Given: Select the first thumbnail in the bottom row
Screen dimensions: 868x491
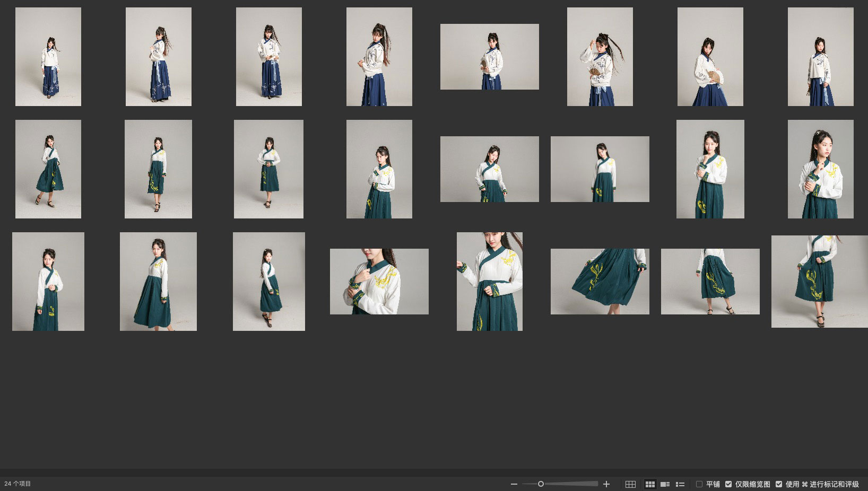Looking at the screenshot, I should tap(48, 282).
